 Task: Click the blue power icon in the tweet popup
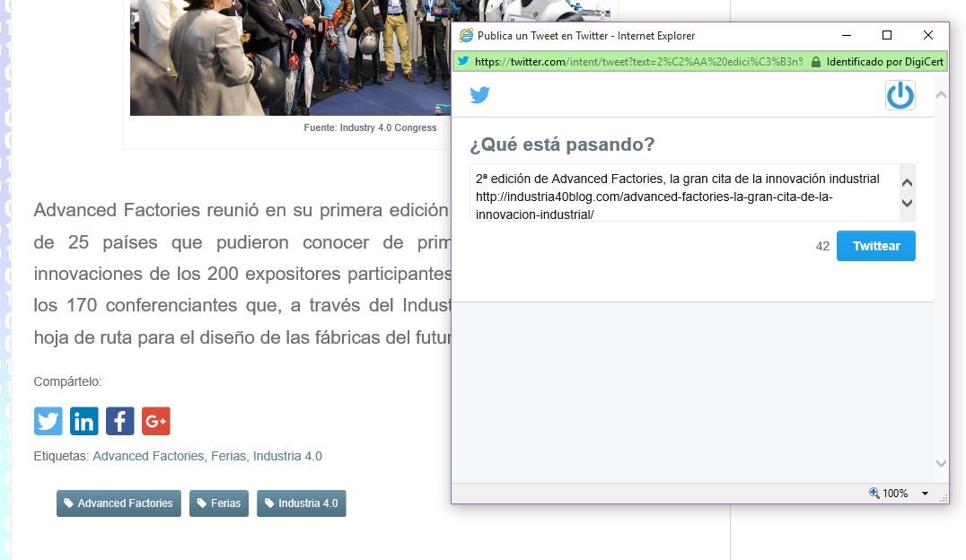[900, 95]
